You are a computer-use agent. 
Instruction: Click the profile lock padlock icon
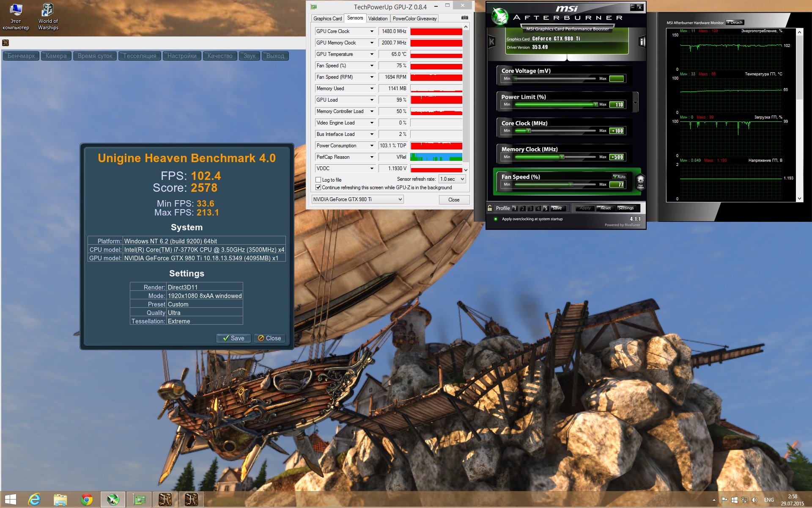tap(490, 208)
